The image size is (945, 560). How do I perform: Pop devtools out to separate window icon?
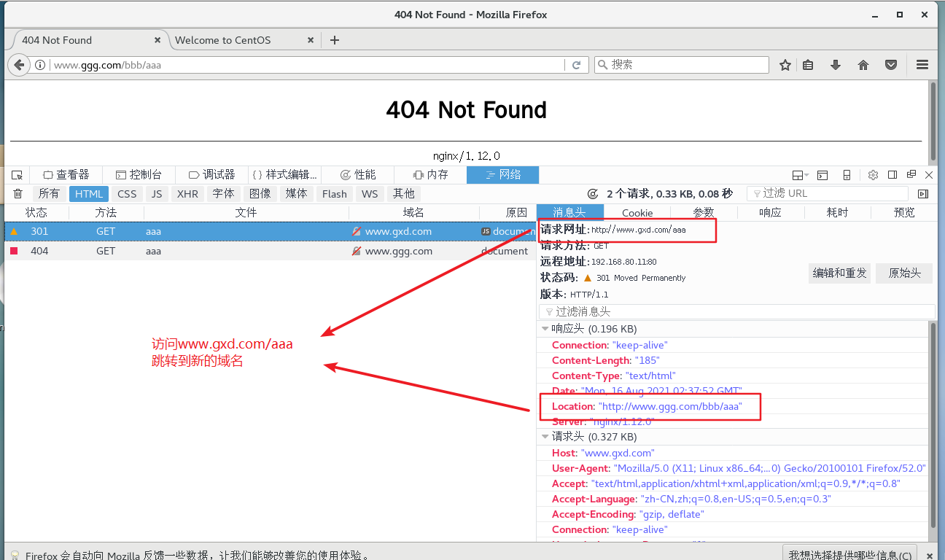(911, 175)
